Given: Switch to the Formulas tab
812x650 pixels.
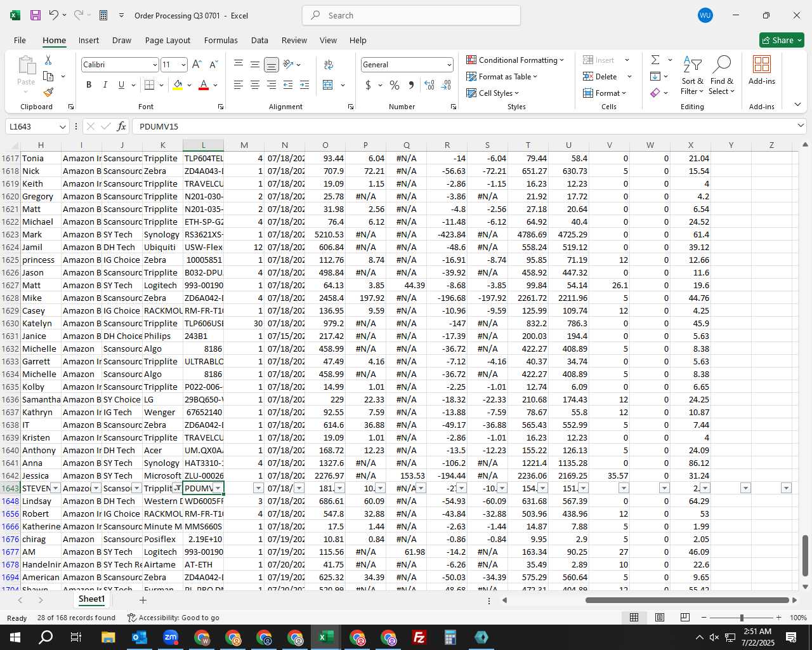Looking at the screenshot, I should click(221, 40).
